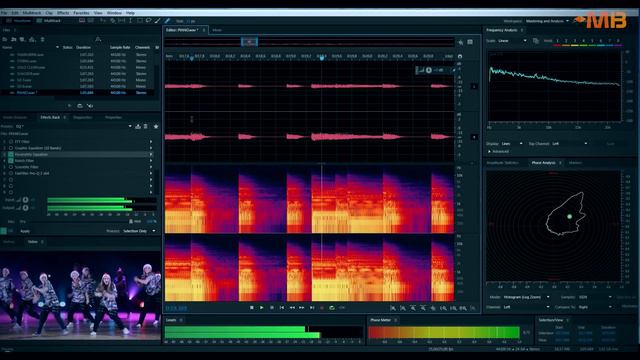The image size is (640, 360).
Task: Click the Files panel search icon
Action: [98, 40]
